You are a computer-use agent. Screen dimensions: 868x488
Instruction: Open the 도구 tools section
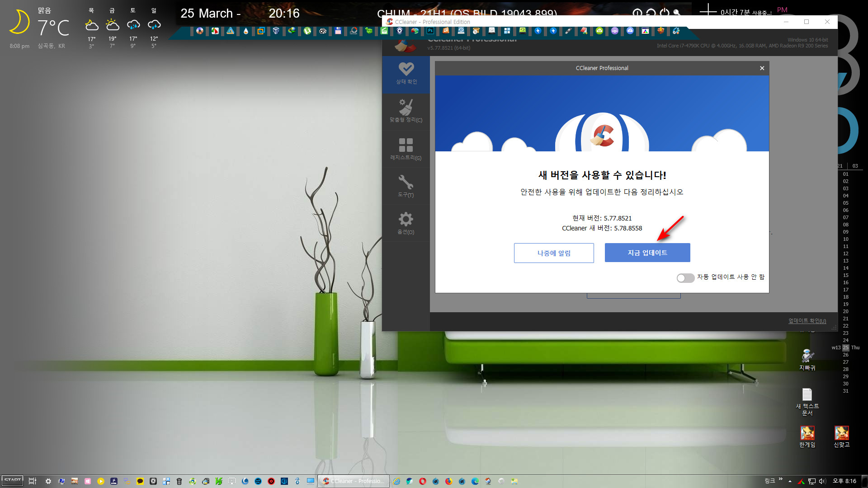click(406, 186)
